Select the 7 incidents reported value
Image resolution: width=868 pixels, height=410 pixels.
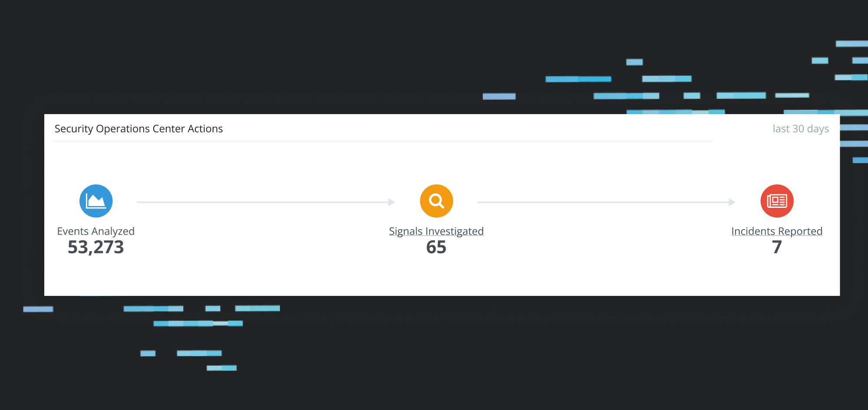[776, 247]
